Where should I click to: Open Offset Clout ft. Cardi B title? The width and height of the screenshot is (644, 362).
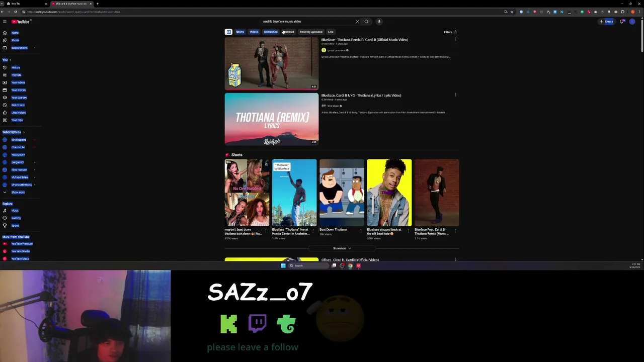(350, 260)
